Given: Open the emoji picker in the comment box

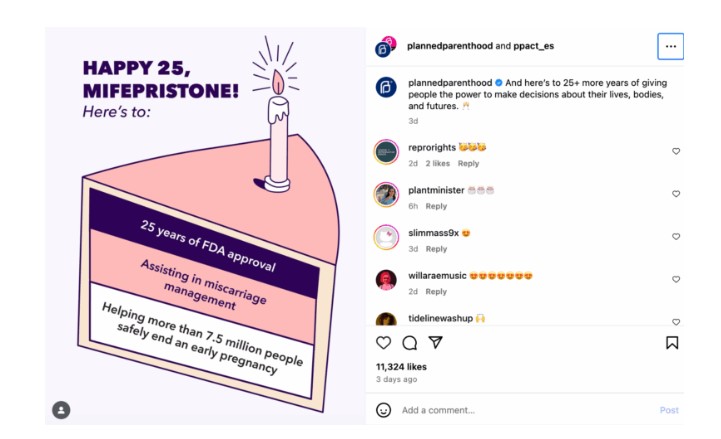Looking at the screenshot, I should click(x=383, y=410).
